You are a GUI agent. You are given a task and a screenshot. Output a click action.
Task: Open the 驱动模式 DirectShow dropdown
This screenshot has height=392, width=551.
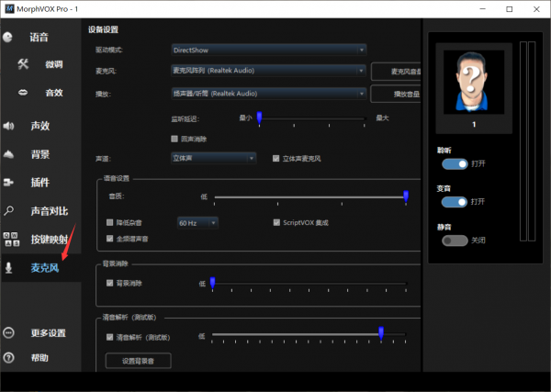(x=269, y=50)
